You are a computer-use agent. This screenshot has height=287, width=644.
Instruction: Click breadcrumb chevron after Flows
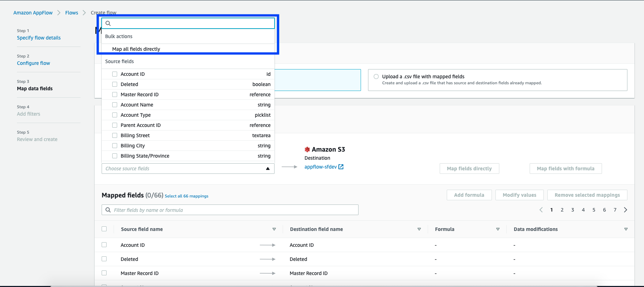[84, 13]
